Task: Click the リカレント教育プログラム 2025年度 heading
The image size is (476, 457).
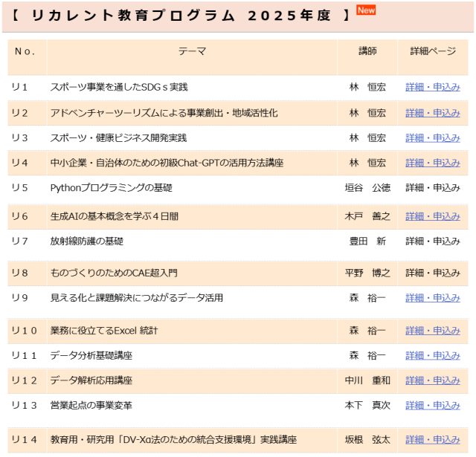Action: point(180,16)
